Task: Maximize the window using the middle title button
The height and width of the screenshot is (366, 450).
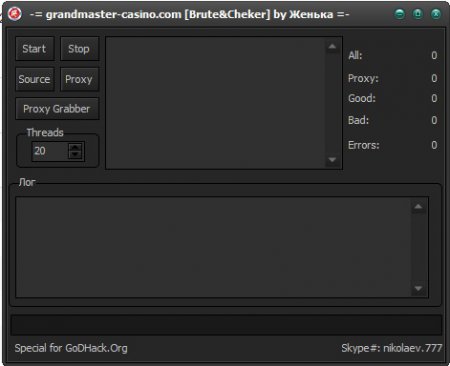Action: tap(418, 14)
